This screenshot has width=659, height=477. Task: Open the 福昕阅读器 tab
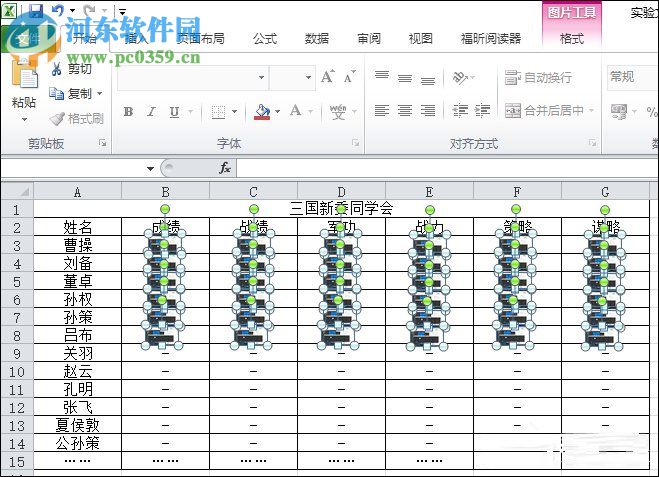pyautogui.click(x=491, y=39)
